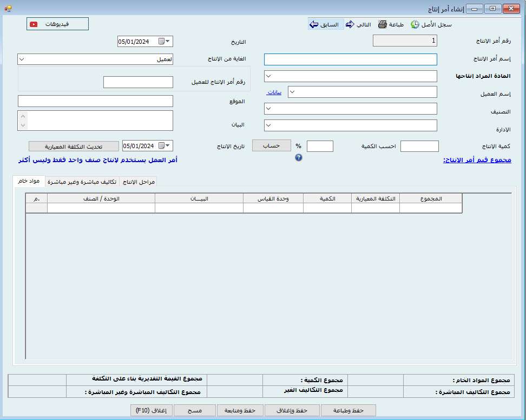The height and width of the screenshot is (420, 526).
Task: Click the مجموع قيم أمر الإنتاج link
Action: click(477, 160)
